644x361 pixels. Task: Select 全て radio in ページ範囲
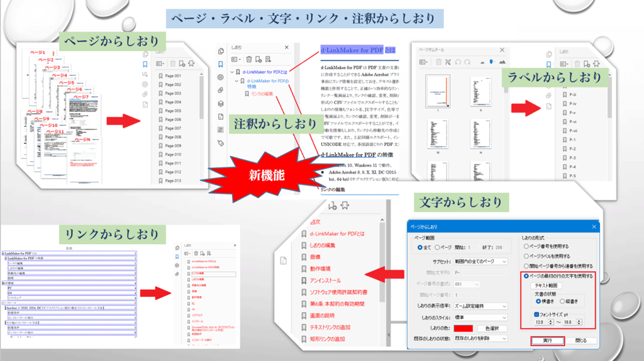(x=419, y=248)
